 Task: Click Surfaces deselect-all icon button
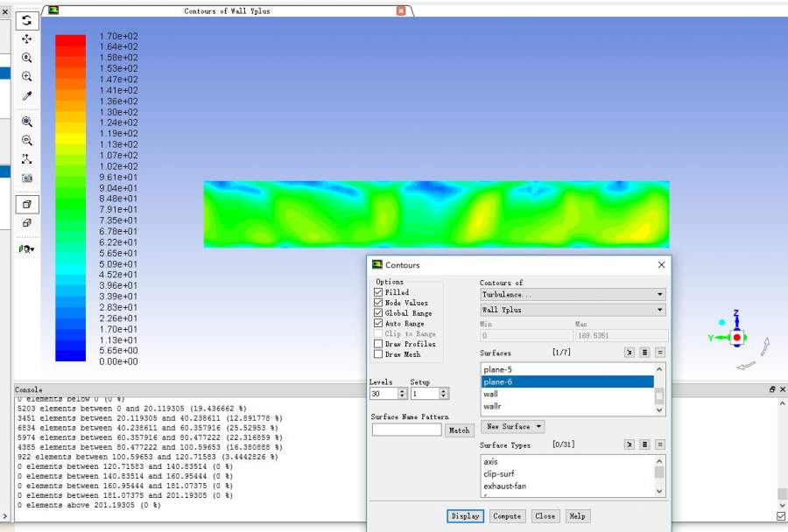click(660, 353)
